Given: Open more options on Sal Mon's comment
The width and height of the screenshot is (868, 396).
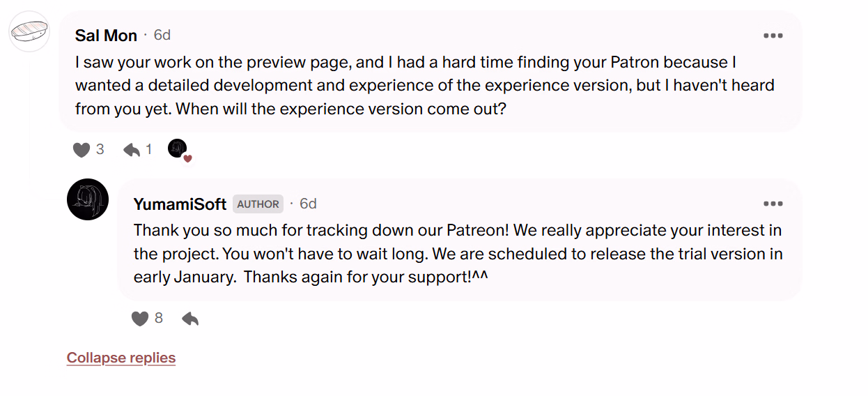Looking at the screenshot, I should [x=773, y=36].
